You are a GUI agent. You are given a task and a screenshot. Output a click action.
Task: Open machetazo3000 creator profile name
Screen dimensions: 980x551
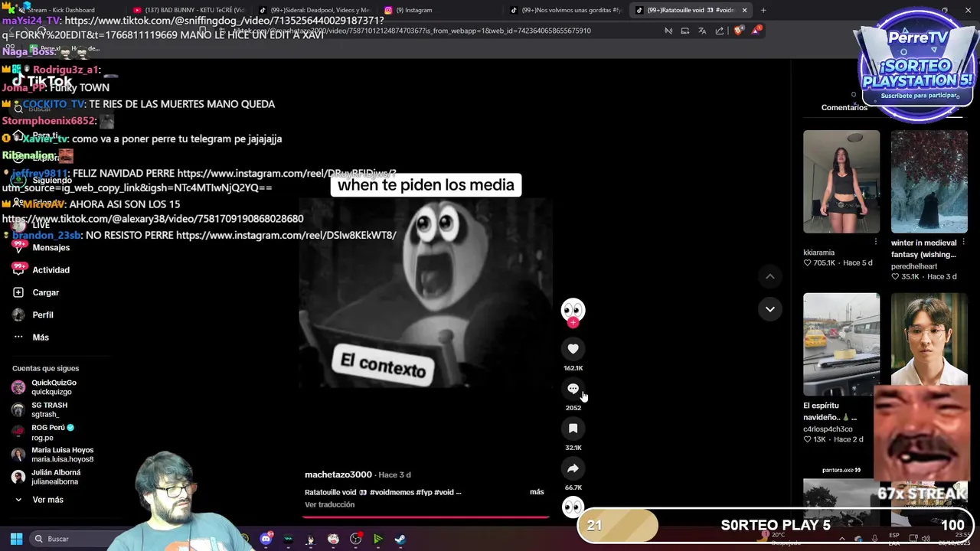(338, 474)
